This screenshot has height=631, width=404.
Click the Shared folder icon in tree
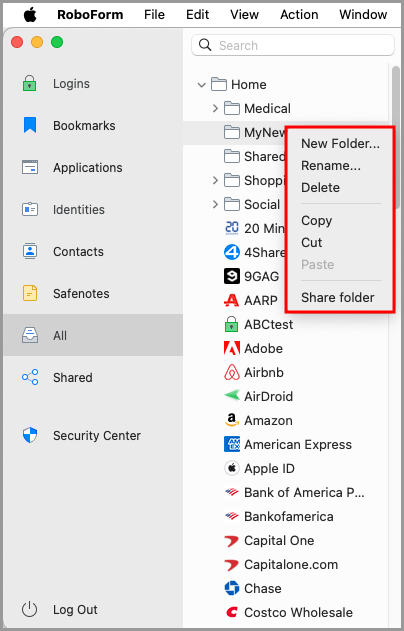232,156
